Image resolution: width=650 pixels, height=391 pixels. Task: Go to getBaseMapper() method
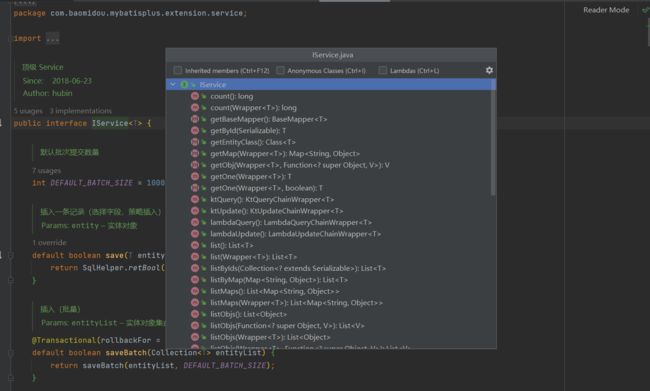[269, 119]
